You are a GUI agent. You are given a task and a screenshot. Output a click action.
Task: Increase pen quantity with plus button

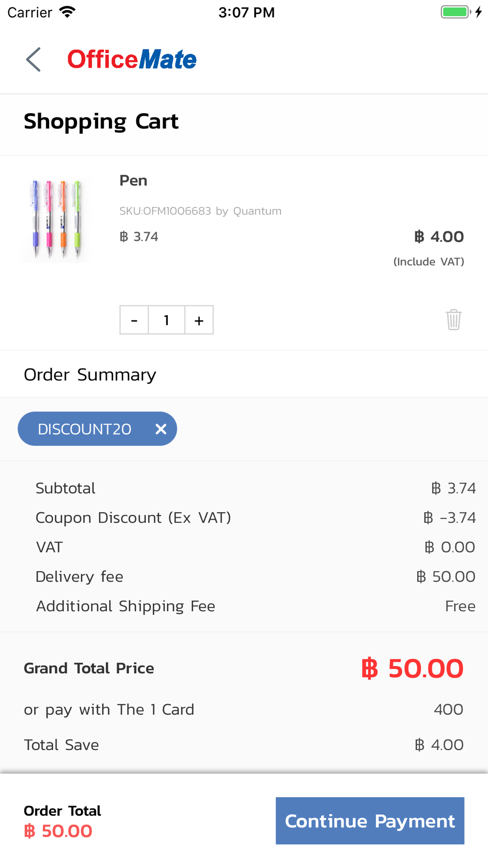click(199, 320)
